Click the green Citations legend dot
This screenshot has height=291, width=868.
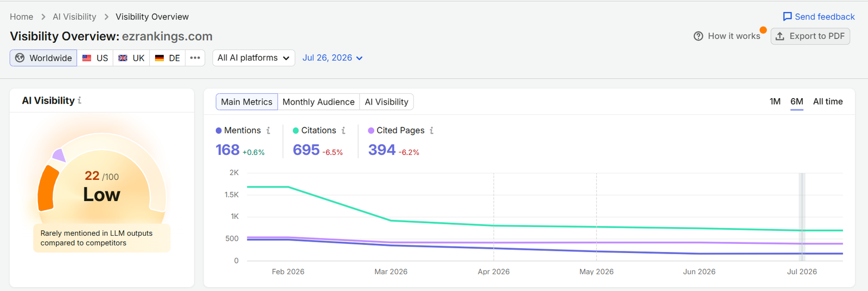click(x=296, y=131)
